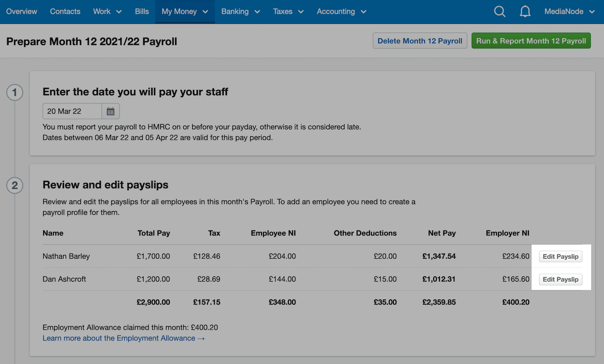Click Dan Ashcroft's total pay £1,200.00
The height and width of the screenshot is (364, 604).
point(153,279)
